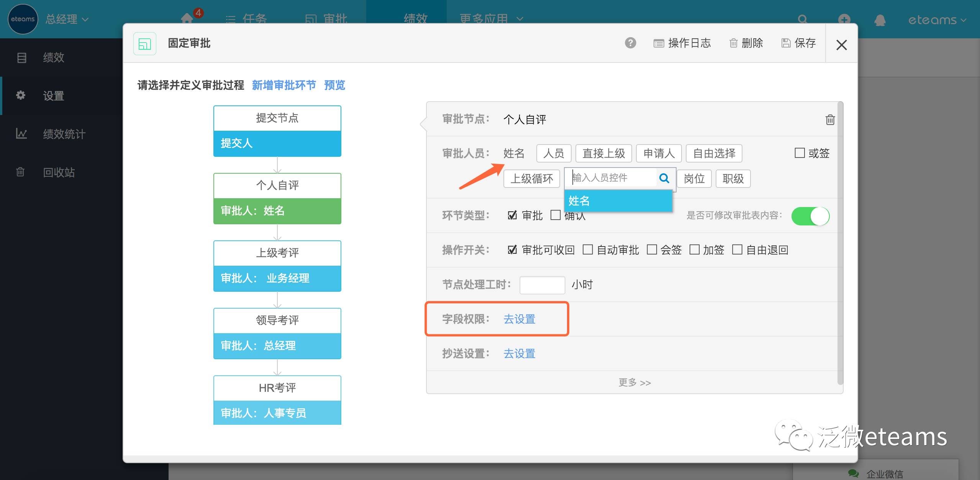Check the 或签 checkbox
Viewport: 980px width, 480px height.
(800, 153)
